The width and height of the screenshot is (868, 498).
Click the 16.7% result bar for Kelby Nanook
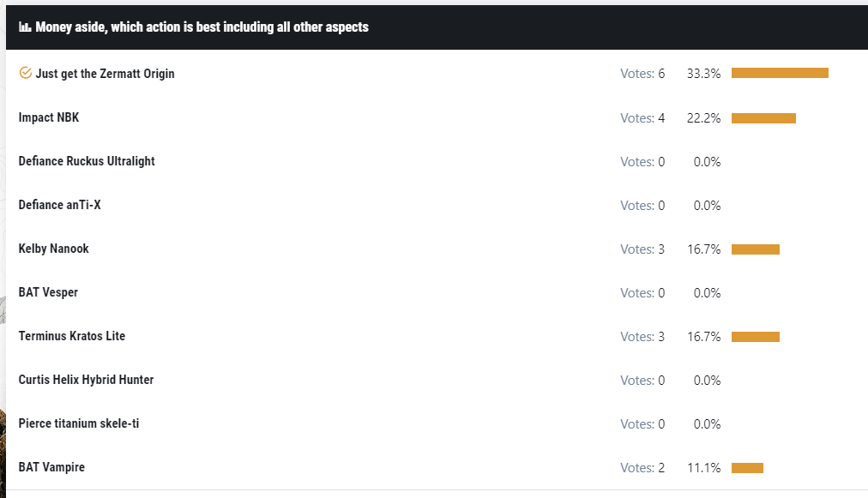[x=756, y=249]
